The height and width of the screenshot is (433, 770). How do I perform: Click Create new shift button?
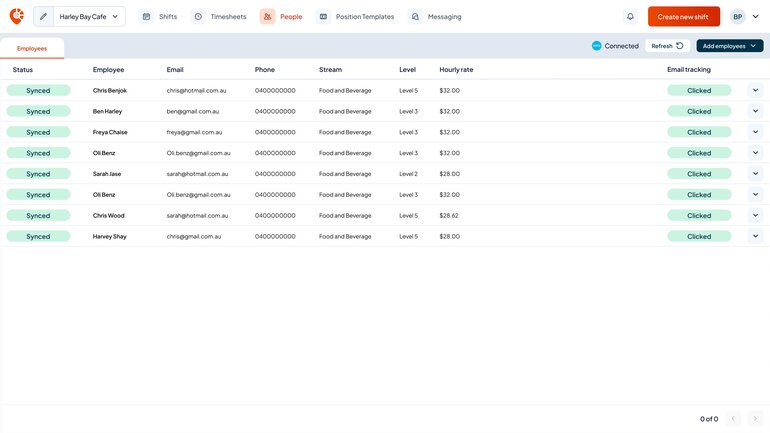[x=684, y=17]
